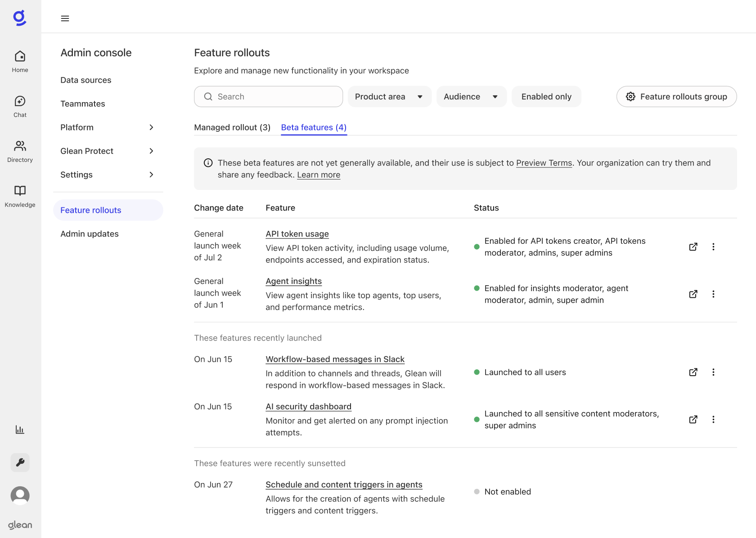This screenshot has width=756, height=538.
Task: Open the Knowledge book icon
Action: pos(20,196)
